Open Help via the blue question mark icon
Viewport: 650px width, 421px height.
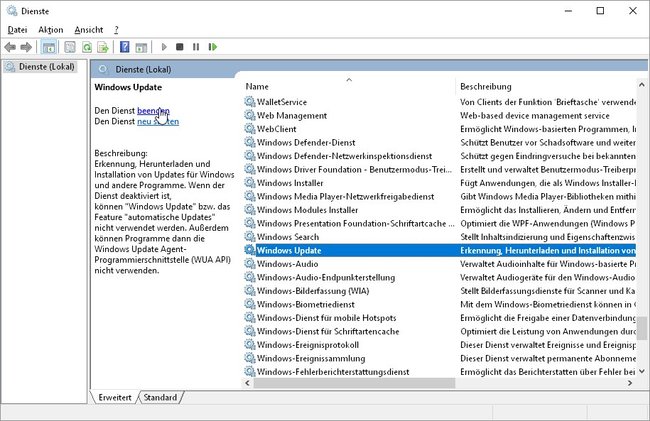tap(124, 47)
